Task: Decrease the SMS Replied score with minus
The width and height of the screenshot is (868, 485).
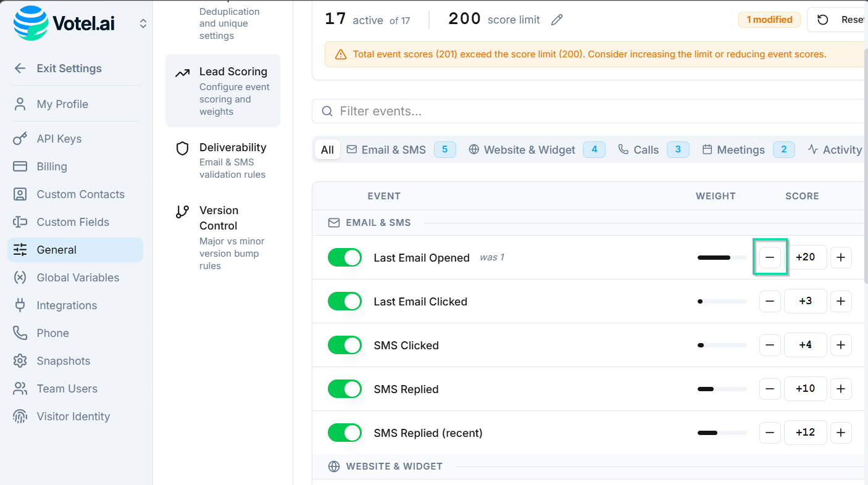Action: coord(770,389)
